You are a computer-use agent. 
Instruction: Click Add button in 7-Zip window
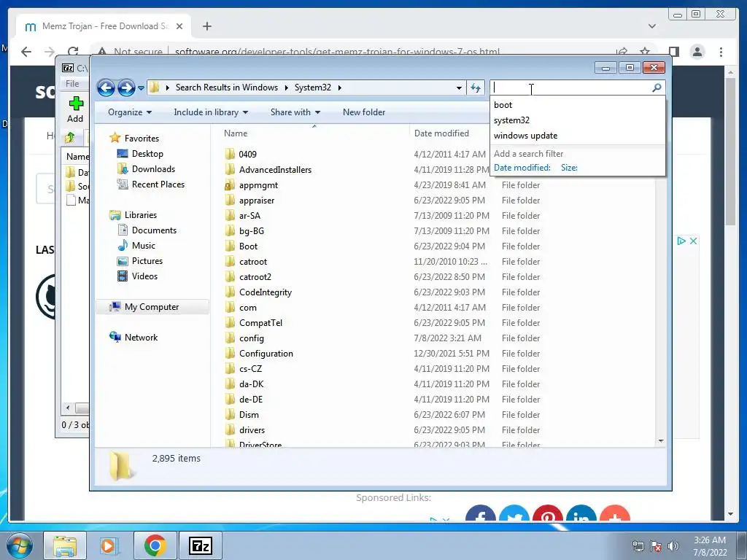tap(75, 109)
